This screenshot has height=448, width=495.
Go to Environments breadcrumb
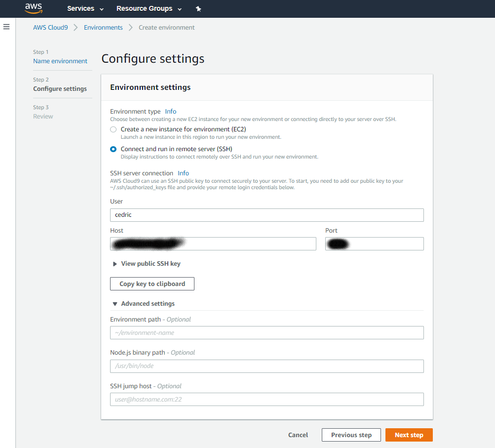tap(103, 28)
